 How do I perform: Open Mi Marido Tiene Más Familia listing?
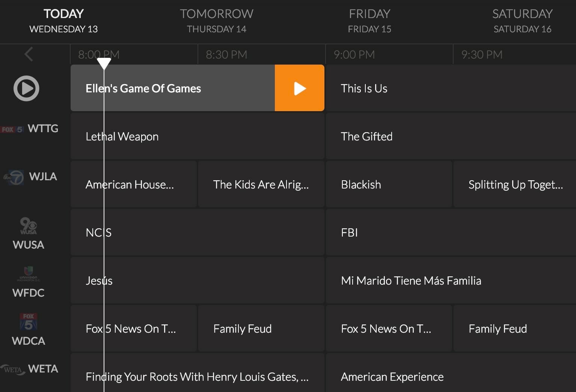click(x=451, y=280)
